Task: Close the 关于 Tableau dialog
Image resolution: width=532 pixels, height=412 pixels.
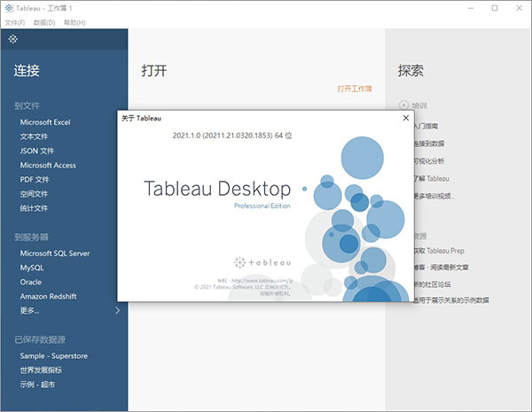Action: (x=405, y=117)
